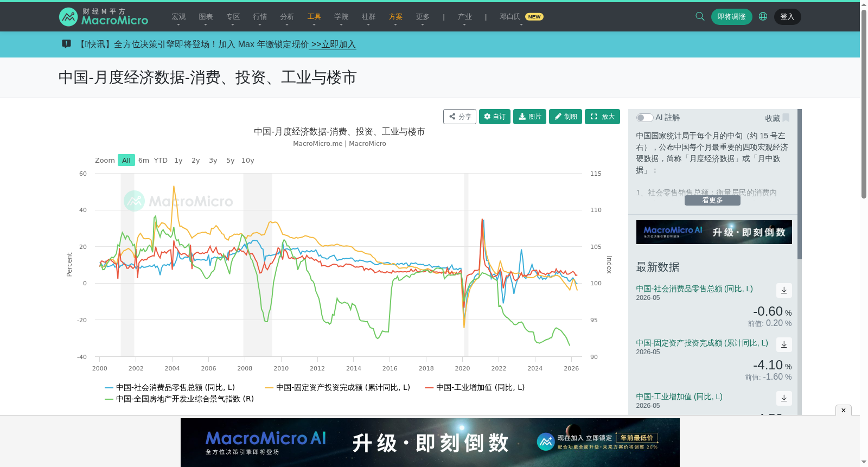This screenshot has height=467, width=868.
Task: Open the 社群 menu
Action: tap(368, 17)
